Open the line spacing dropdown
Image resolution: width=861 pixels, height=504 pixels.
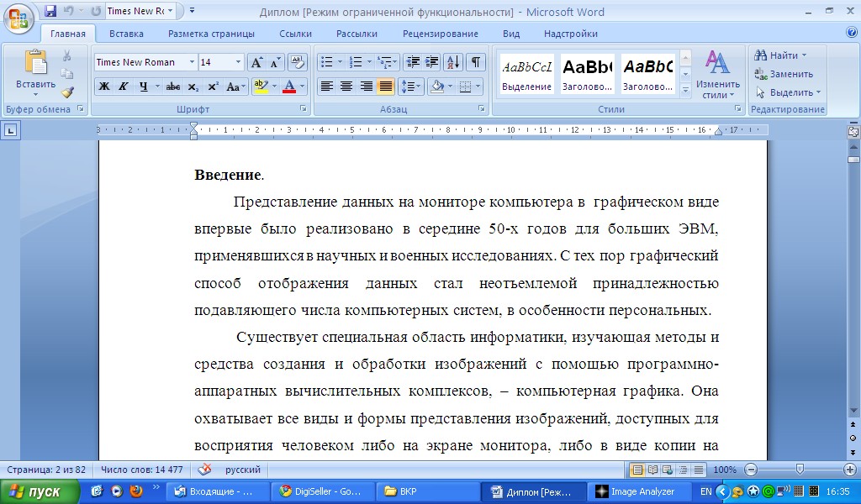pos(410,87)
